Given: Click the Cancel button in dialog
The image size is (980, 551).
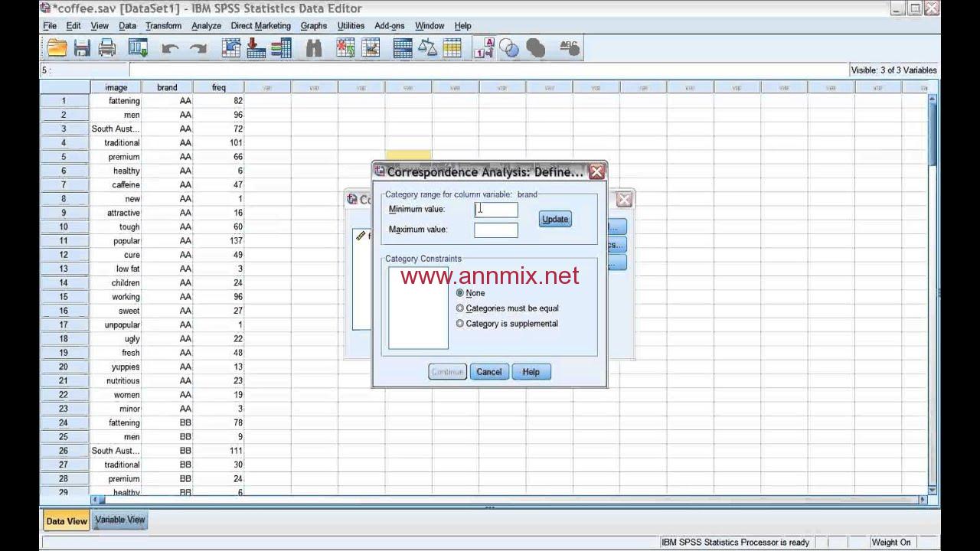Looking at the screenshot, I should pos(488,372).
